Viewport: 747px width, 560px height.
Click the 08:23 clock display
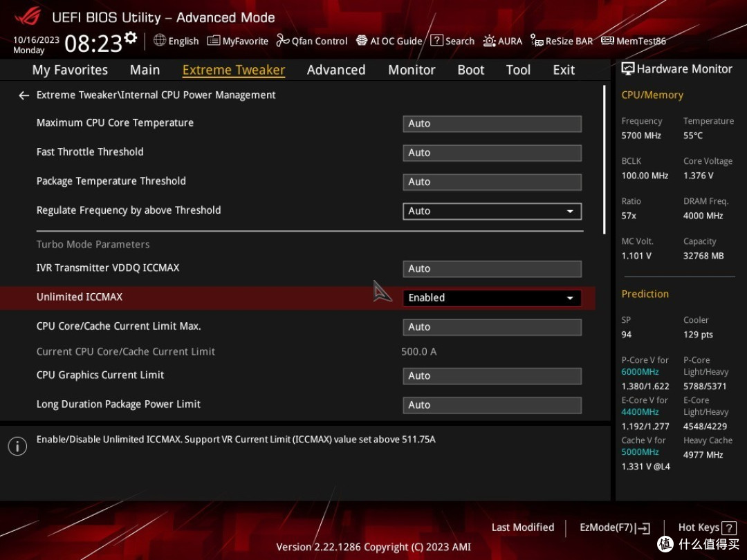click(x=93, y=44)
